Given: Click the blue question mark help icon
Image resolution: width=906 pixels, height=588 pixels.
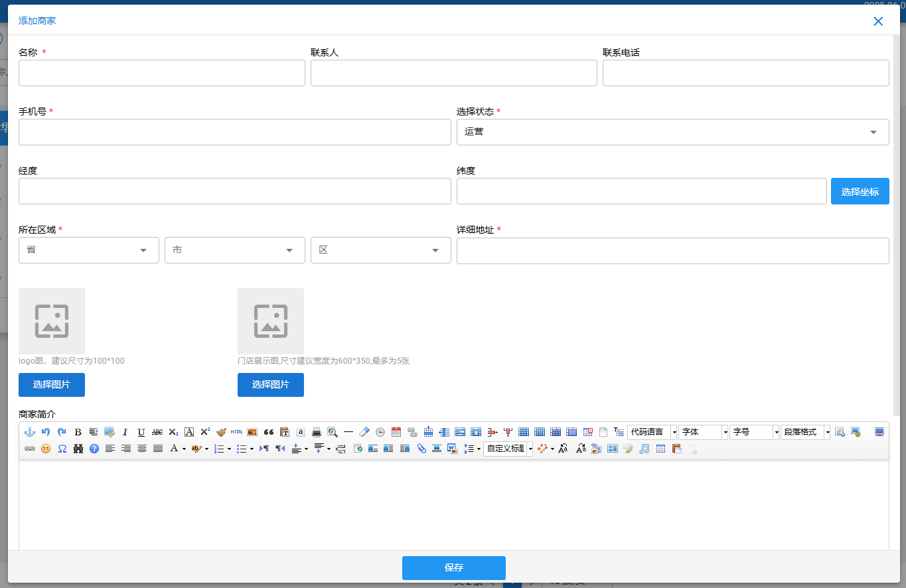Looking at the screenshot, I should click(x=94, y=449).
